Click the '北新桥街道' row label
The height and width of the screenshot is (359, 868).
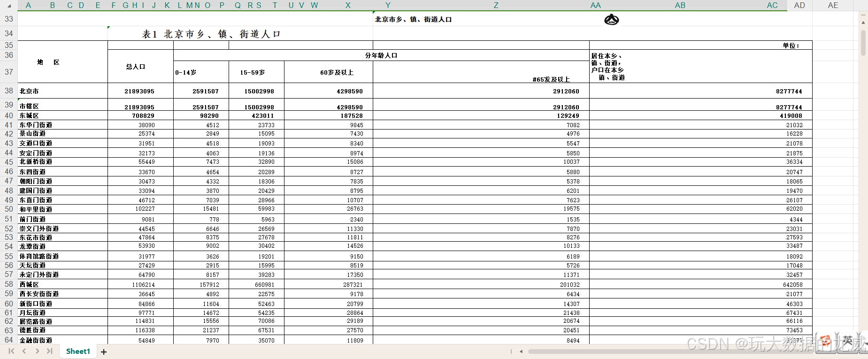(x=36, y=161)
